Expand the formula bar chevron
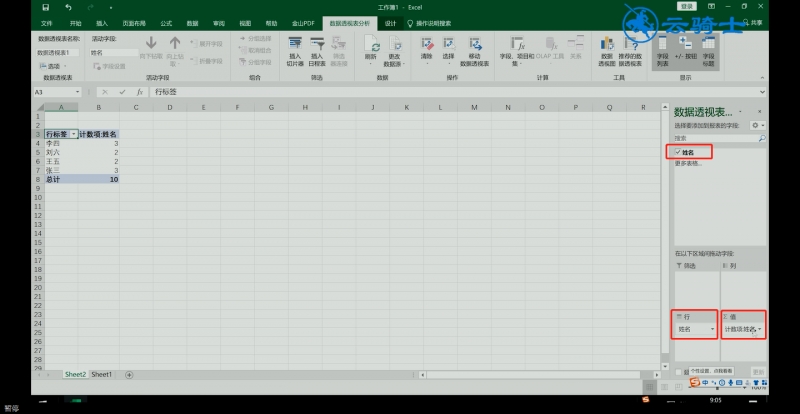This screenshot has height=414, width=800. point(762,92)
